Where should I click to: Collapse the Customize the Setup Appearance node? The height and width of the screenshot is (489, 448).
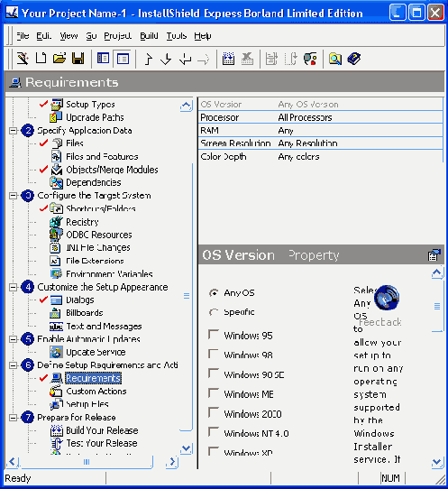click(x=14, y=287)
